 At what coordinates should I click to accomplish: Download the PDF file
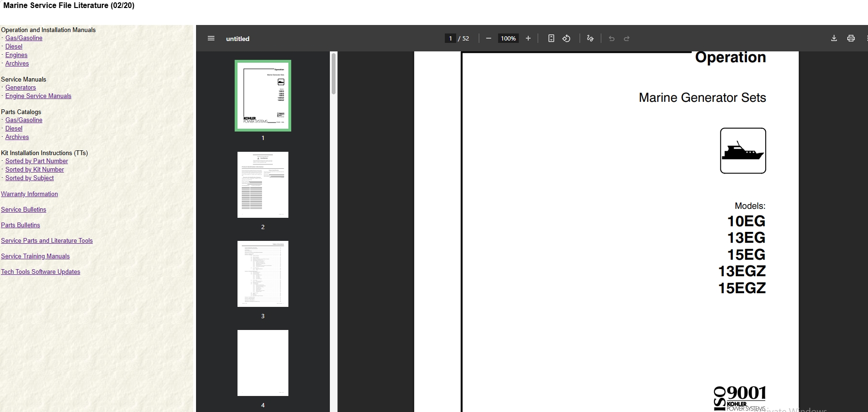coord(834,39)
